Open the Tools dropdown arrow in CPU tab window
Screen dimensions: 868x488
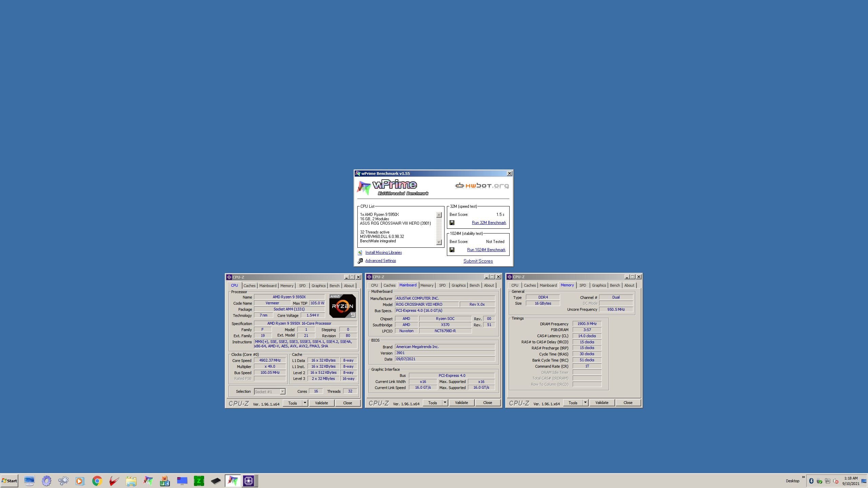(305, 403)
